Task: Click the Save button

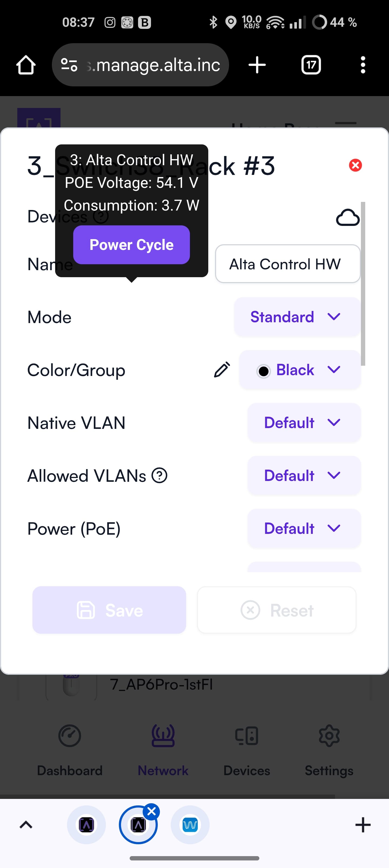Action: tap(109, 610)
